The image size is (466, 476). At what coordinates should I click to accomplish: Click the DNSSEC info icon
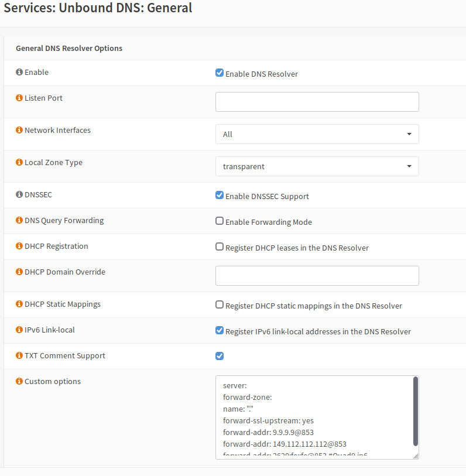tap(19, 194)
